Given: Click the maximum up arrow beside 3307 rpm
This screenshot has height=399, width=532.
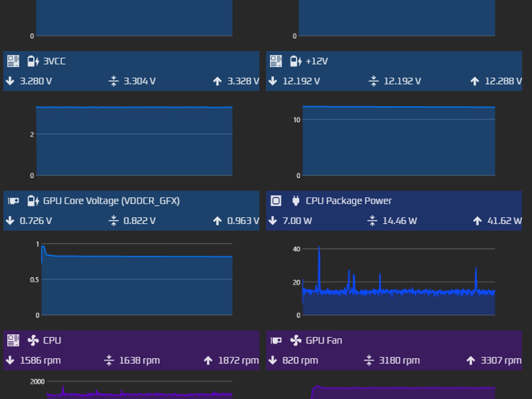Looking at the screenshot, I should click(x=471, y=360).
